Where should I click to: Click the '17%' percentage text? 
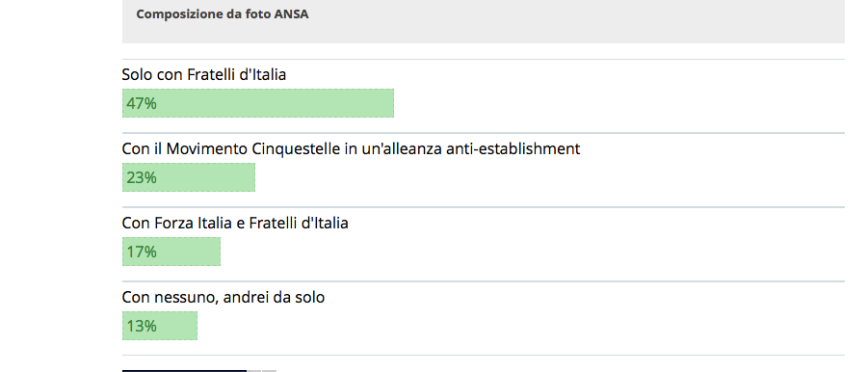tap(142, 252)
